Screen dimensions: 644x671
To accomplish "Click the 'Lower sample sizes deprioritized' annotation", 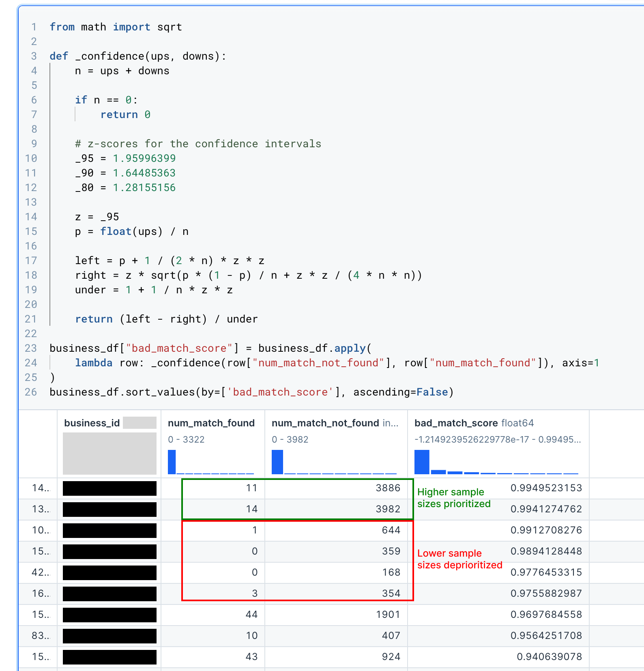I will (x=459, y=559).
